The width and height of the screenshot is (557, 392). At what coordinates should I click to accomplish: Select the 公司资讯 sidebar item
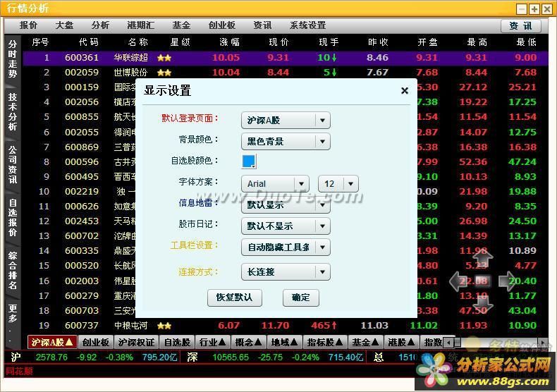point(13,164)
